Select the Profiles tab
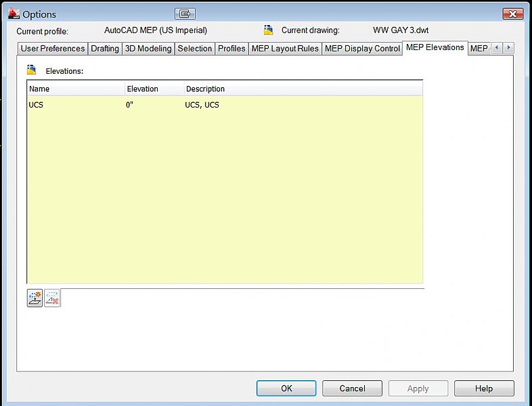The height and width of the screenshot is (406, 532). 231,49
